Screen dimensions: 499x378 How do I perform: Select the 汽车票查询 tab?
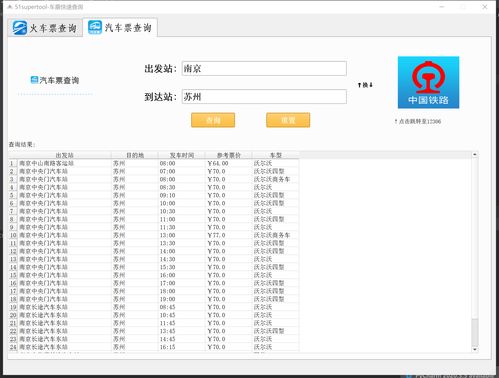point(120,27)
